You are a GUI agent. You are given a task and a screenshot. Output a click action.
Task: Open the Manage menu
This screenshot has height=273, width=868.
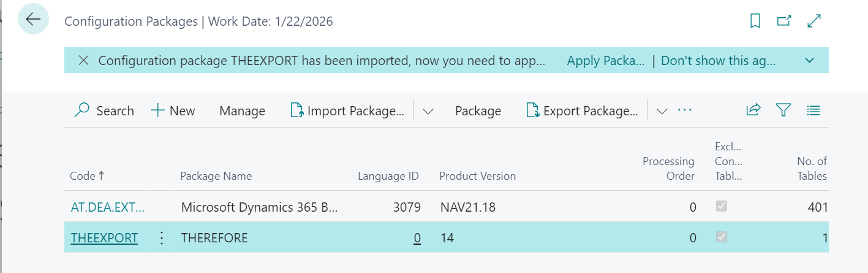tap(242, 111)
